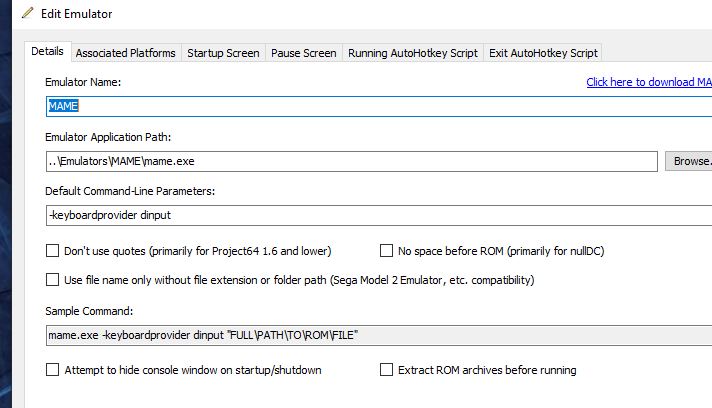Image resolution: width=712 pixels, height=408 pixels.
Task: Switch to the Details tab
Action: pos(47,51)
